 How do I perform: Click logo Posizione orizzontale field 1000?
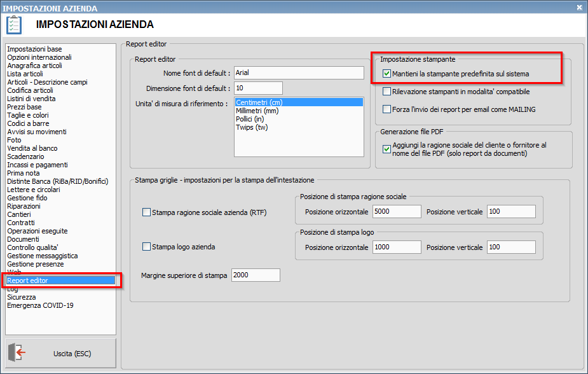tap(397, 247)
